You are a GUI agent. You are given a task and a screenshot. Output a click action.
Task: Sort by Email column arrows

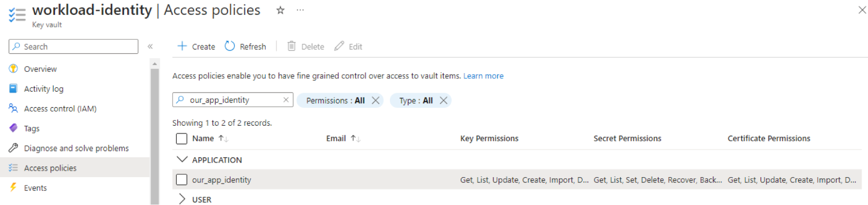pyautogui.click(x=356, y=138)
